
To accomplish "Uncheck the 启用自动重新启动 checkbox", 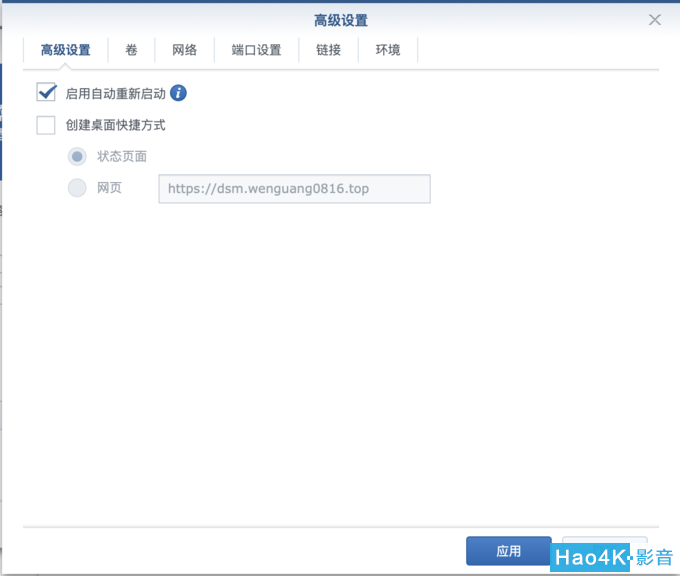I will (46, 92).
